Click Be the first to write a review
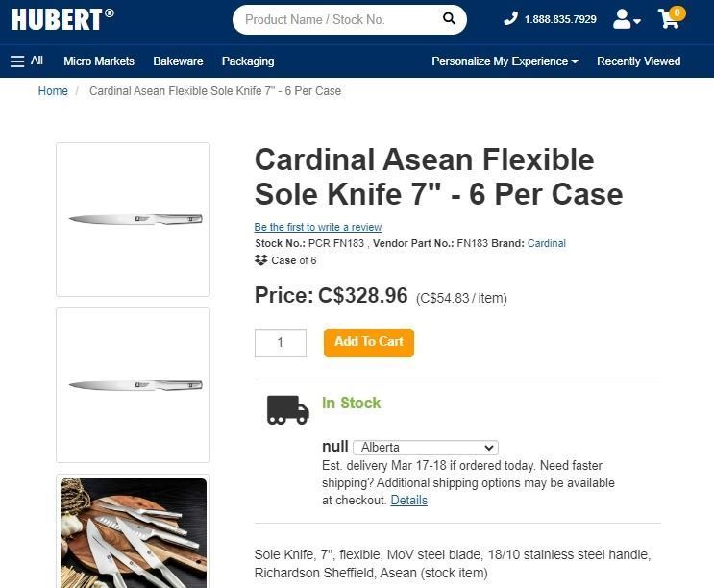Image resolution: width=714 pixels, height=588 pixels. click(x=318, y=228)
